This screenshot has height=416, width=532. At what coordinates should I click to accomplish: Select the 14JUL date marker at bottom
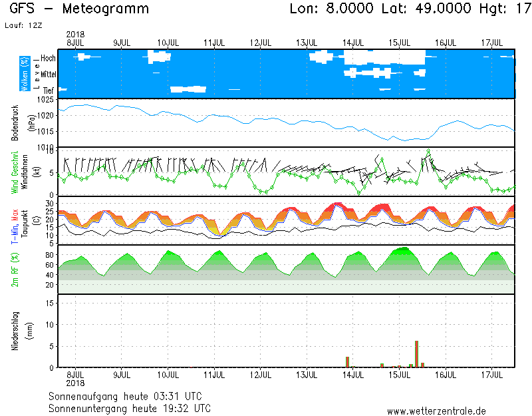click(352, 375)
